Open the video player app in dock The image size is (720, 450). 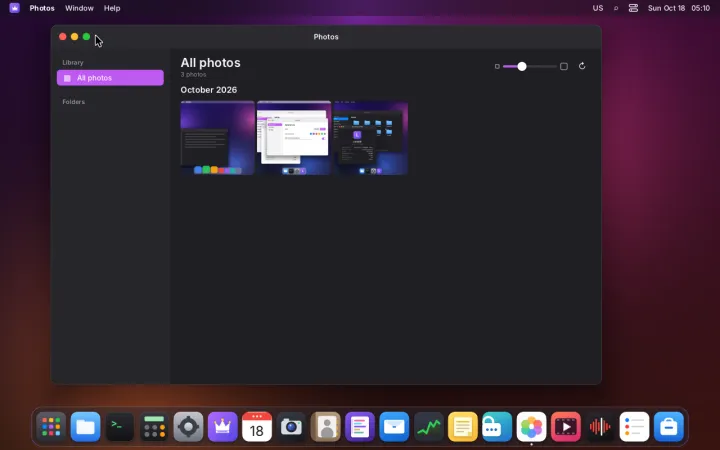[x=565, y=427]
